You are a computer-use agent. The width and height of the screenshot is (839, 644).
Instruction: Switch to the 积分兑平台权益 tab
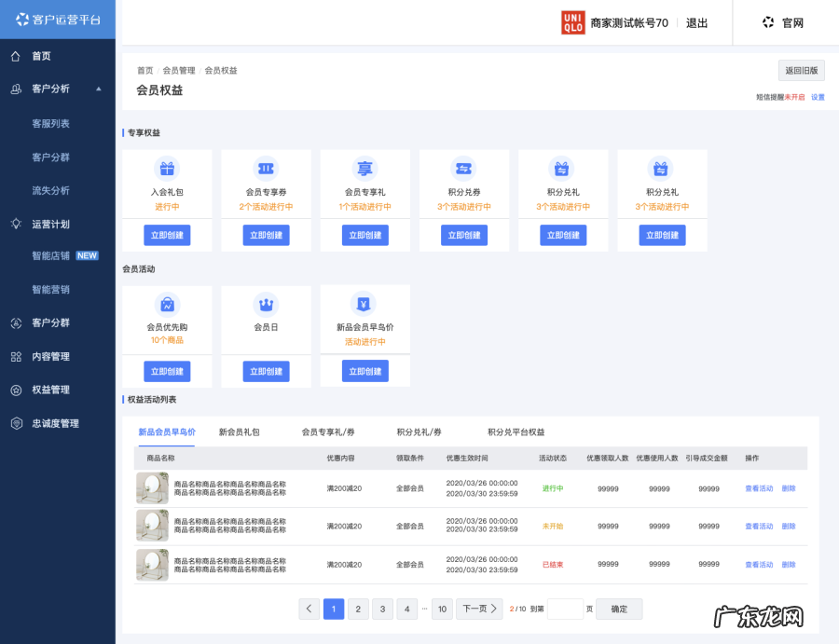pyautogui.click(x=516, y=432)
